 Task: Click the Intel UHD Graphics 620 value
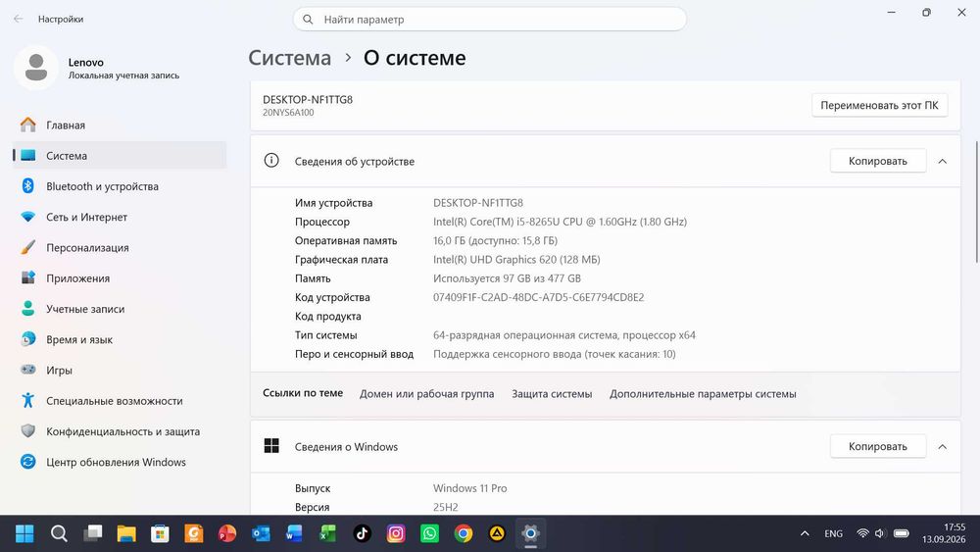pos(516,260)
